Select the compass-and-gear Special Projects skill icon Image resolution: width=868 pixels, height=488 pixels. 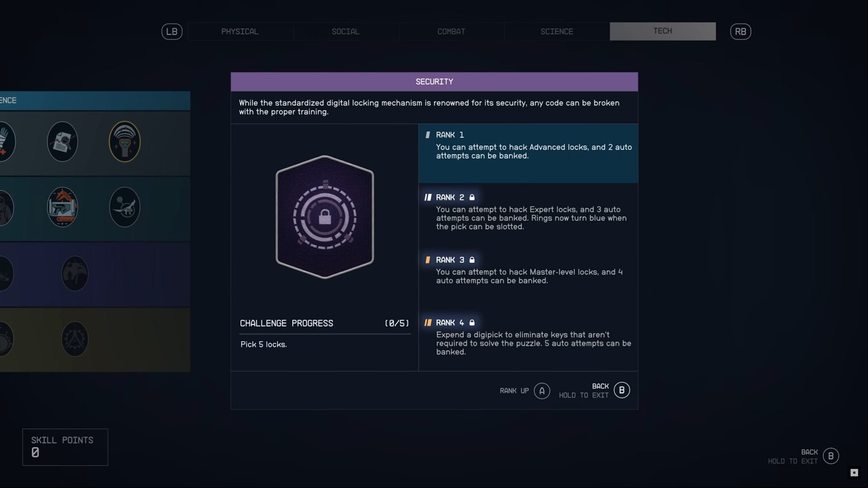click(75, 339)
